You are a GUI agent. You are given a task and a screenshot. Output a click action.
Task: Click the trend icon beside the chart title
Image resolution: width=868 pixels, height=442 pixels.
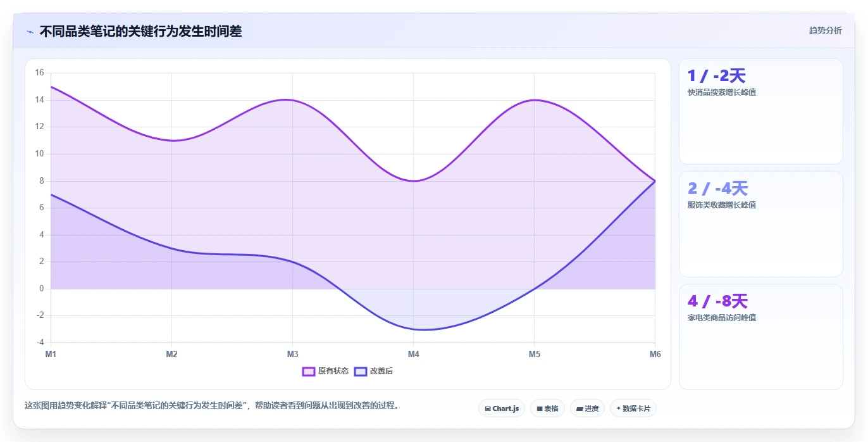coord(30,31)
